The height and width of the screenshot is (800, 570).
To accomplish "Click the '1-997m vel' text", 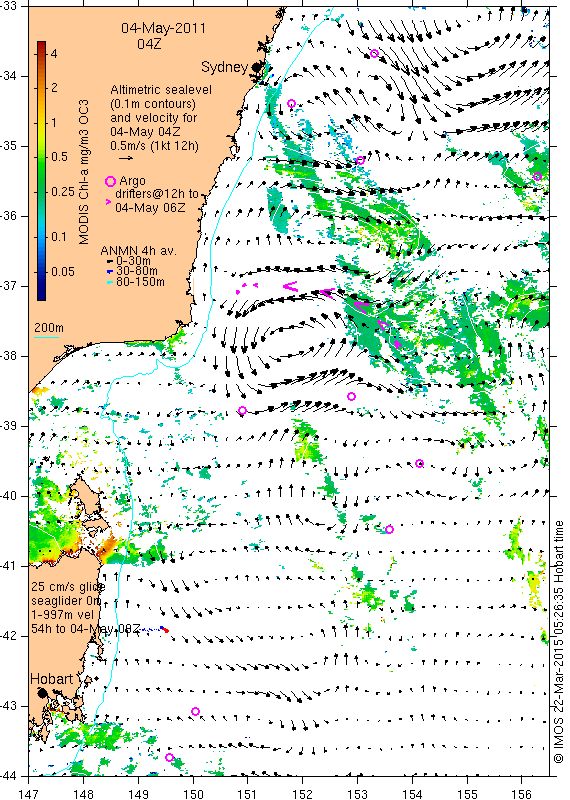I will click(x=62, y=615).
